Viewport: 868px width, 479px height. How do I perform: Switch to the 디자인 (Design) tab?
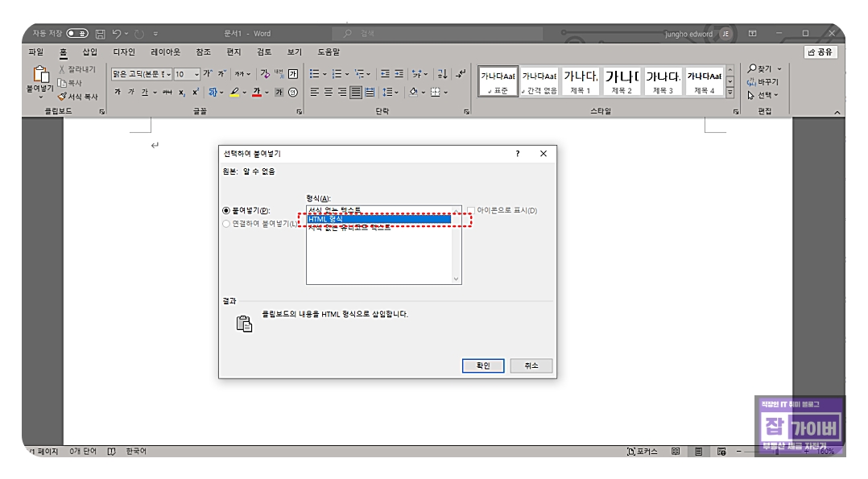[124, 52]
